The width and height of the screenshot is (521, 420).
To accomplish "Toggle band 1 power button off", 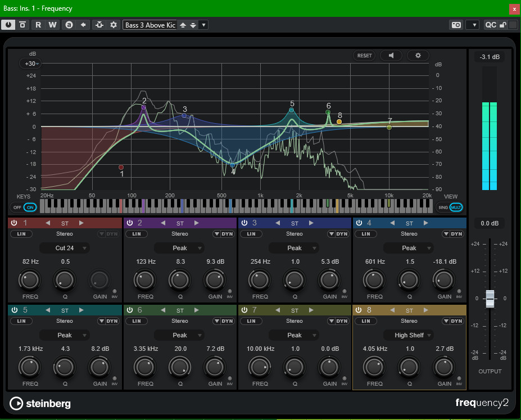I will pyautogui.click(x=14, y=223).
